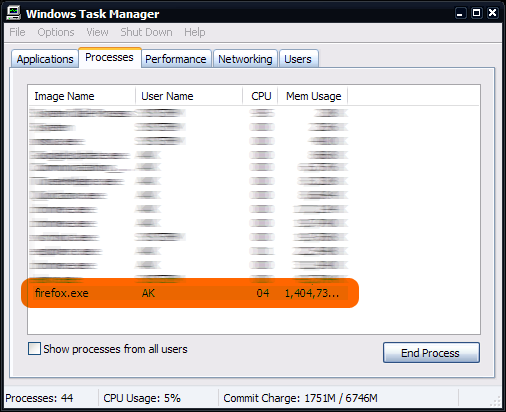
Task: Open the File menu
Action: 17,32
